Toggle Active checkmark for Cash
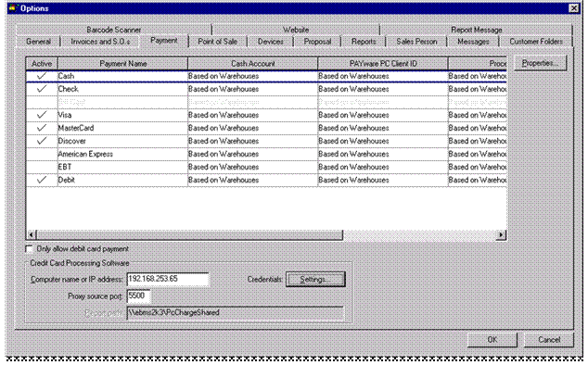 pos(42,76)
